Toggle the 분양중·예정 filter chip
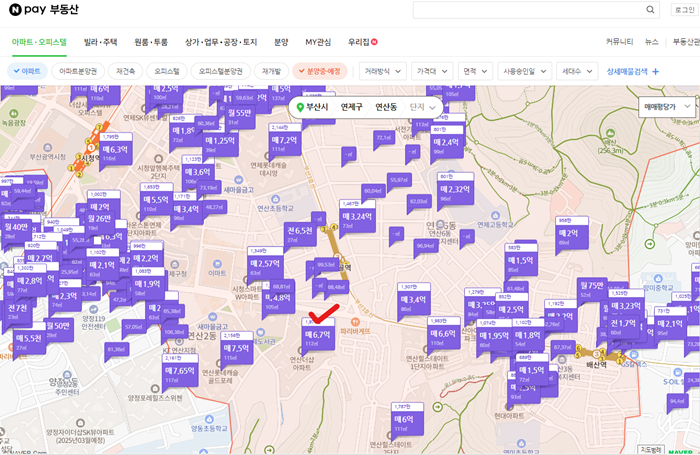Image resolution: width=700 pixels, height=455 pixels. [x=320, y=71]
